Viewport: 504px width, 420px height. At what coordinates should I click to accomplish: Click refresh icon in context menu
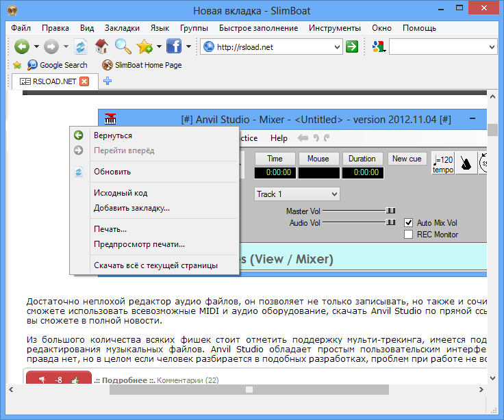79,172
